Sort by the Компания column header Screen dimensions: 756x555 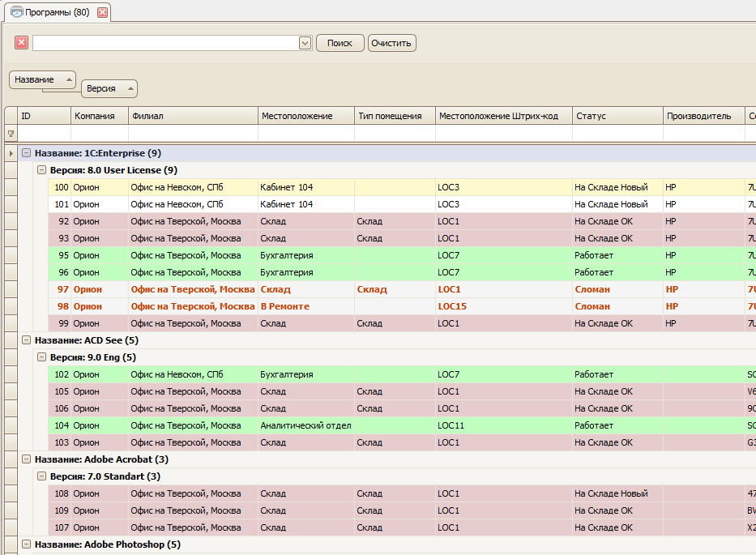click(100, 116)
